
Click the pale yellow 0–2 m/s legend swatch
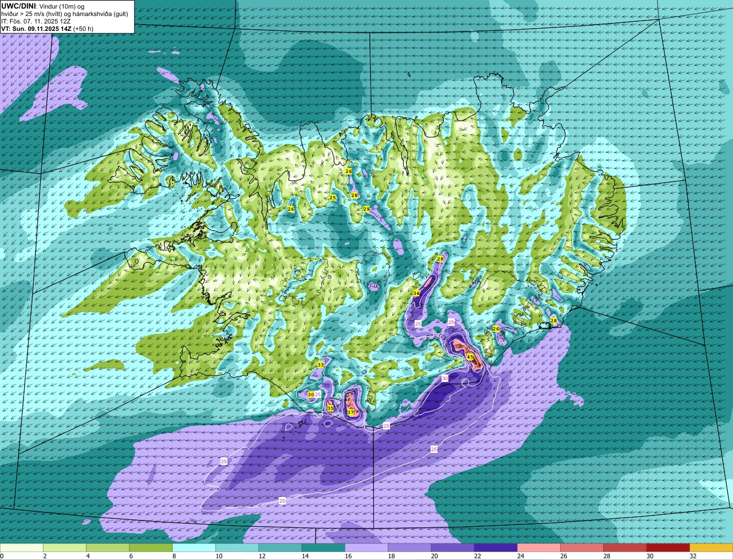pos(22,547)
